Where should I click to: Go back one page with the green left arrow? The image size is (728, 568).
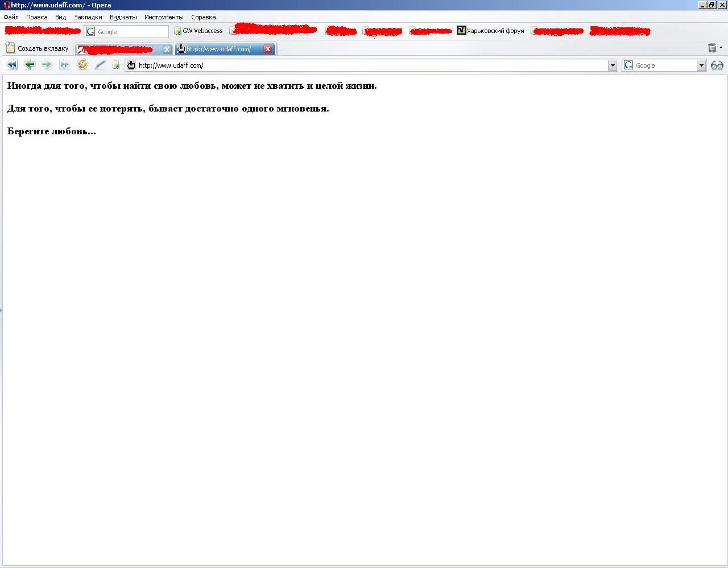tap(30, 65)
